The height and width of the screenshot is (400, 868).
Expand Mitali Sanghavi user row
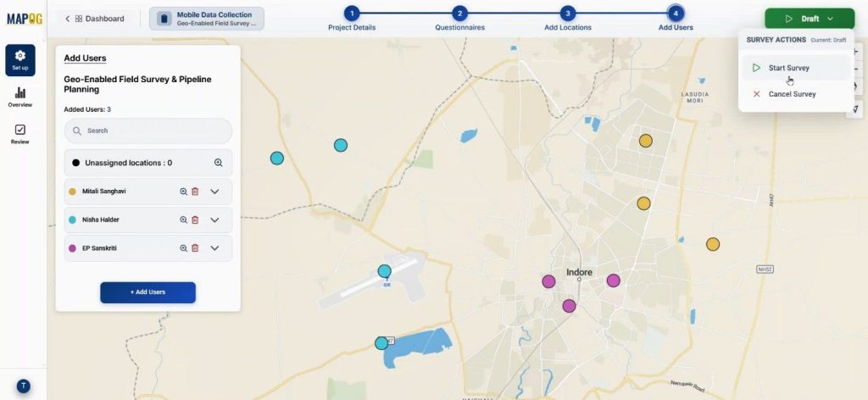[x=214, y=192]
